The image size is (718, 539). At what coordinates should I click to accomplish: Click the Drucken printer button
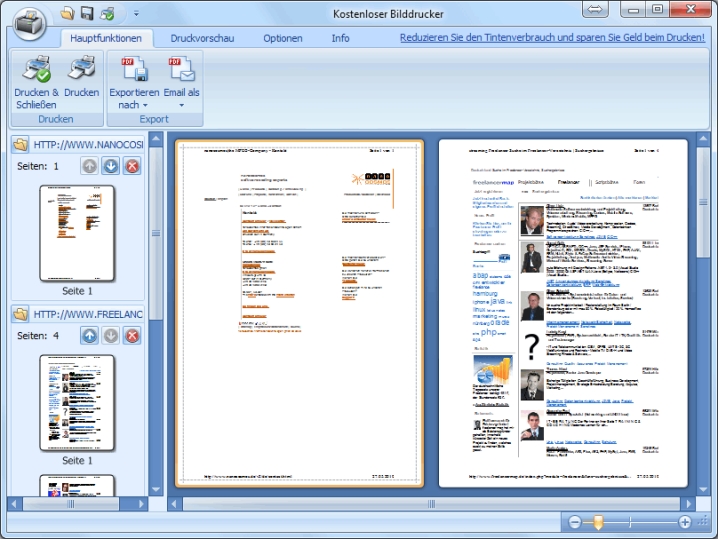(82, 71)
